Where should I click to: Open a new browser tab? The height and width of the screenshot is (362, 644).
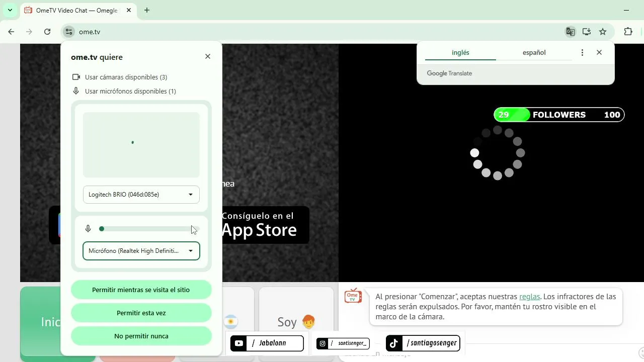pos(147,10)
